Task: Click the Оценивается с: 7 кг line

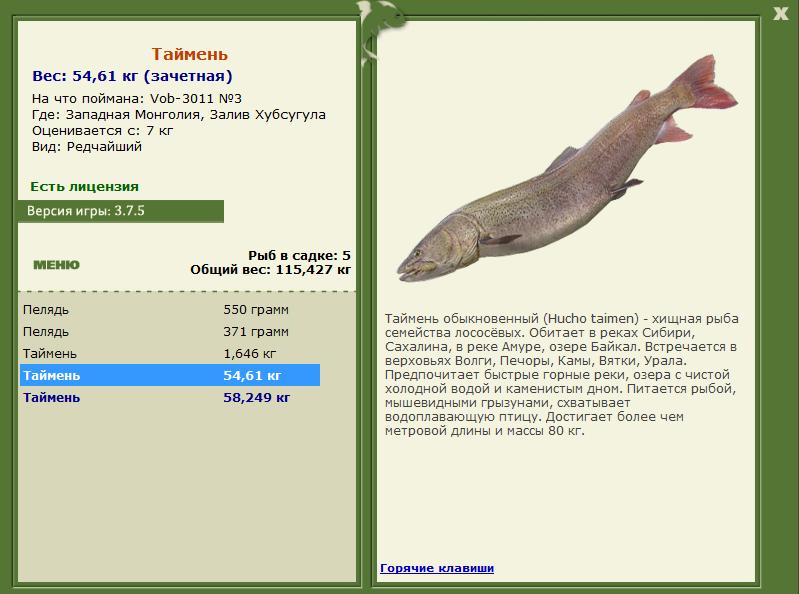Action: pos(102,131)
